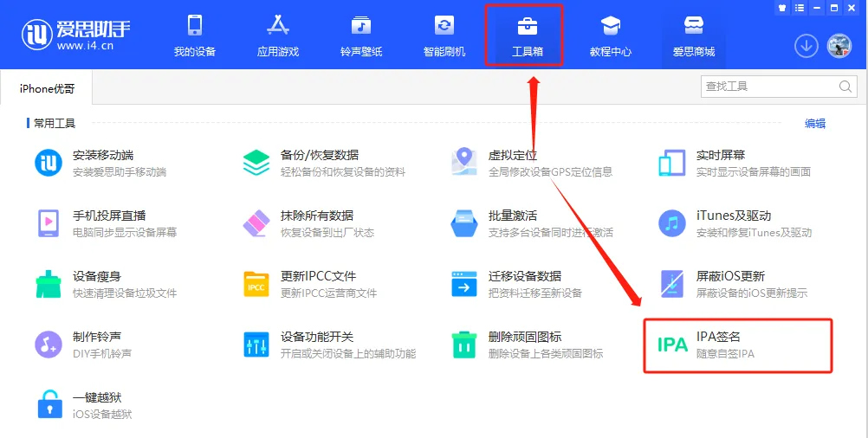Select the 屏蔽iOS更新 title text
Screen dimensions: 868x438
tap(731, 276)
